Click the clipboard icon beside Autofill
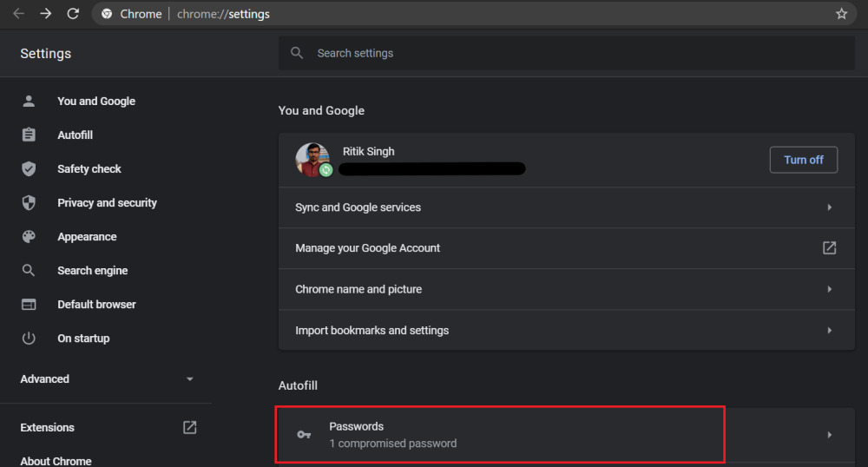 29,135
